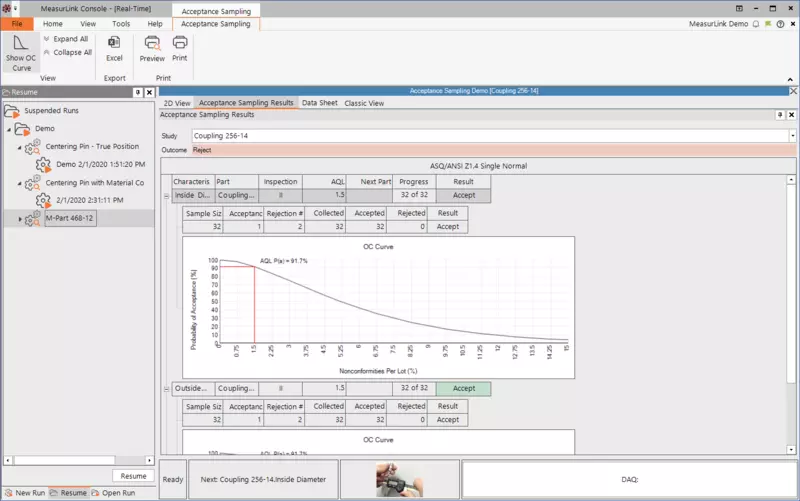The image size is (800, 501).
Task: Select run Demo 2/1/2020 1:51:20 PM
Action: point(101,164)
